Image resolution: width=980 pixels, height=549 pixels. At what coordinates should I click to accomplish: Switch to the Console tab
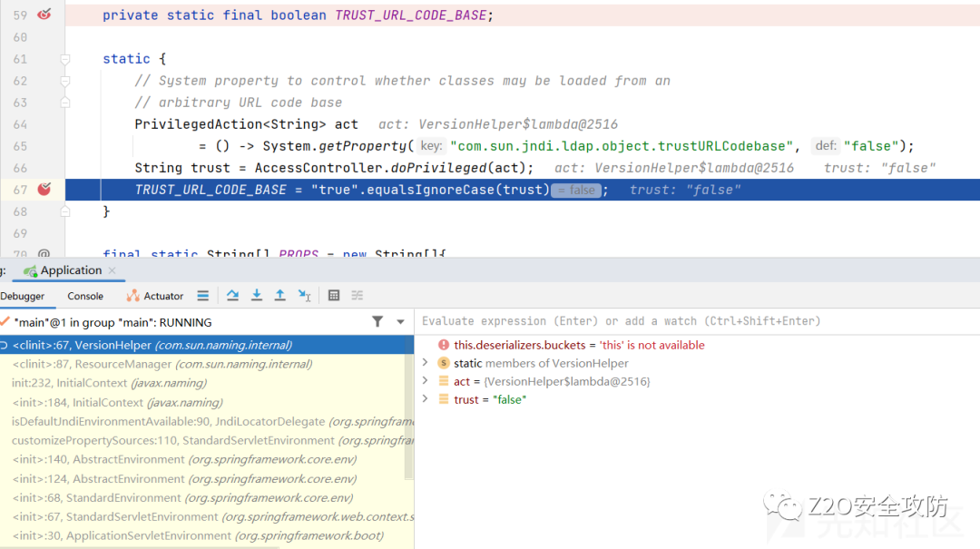coord(85,296)
